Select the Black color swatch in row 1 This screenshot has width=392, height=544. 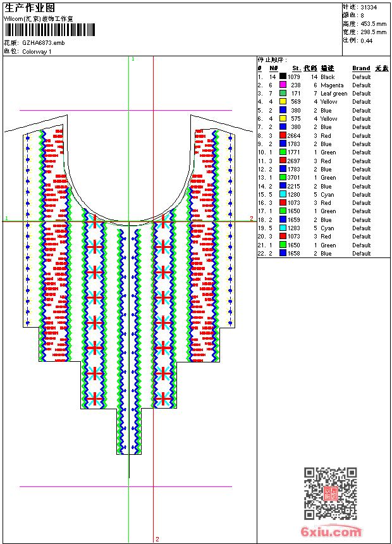(283, 77)
